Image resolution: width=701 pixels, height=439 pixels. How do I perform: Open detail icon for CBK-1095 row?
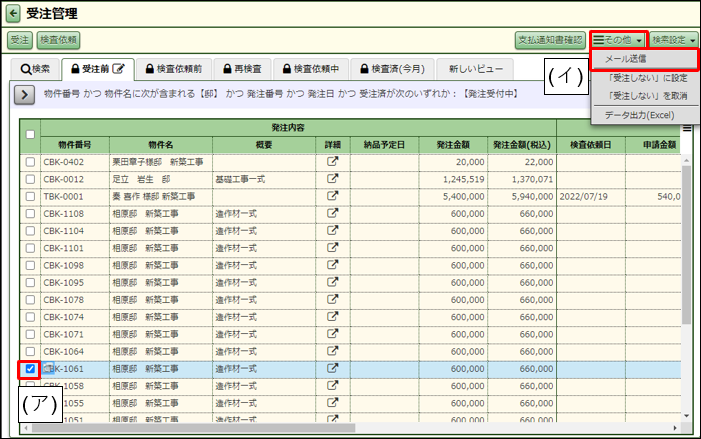[332, 282]
